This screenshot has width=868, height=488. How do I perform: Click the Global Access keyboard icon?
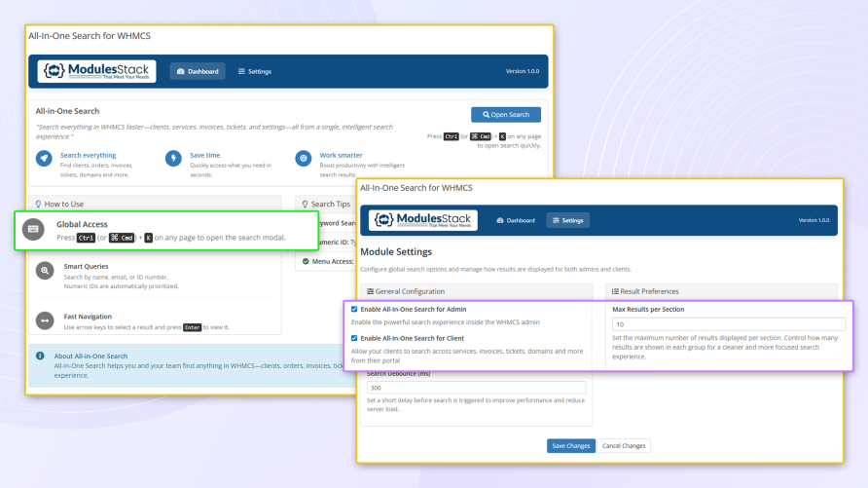pyautogui.click(x=33, y=229)
